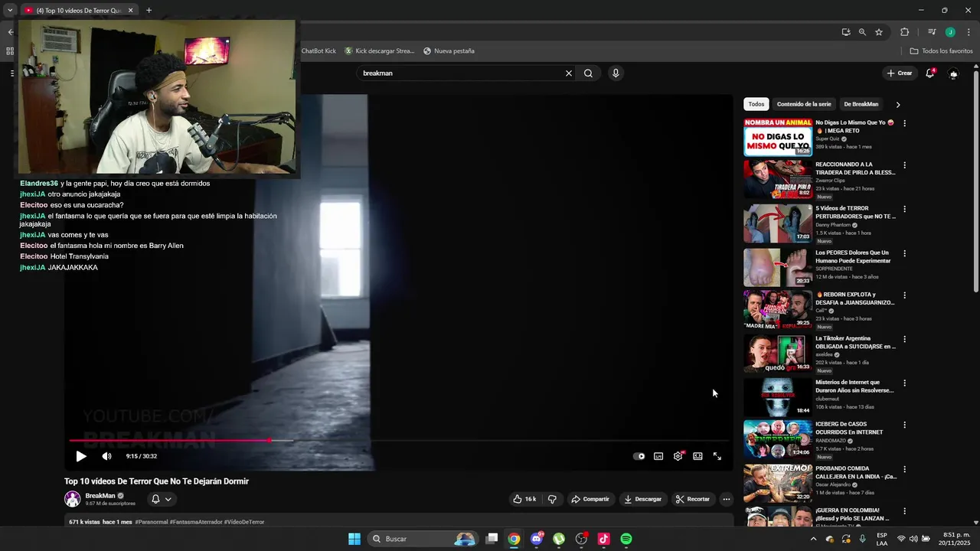Viewport: 980px width, 551px height.
Task: Open options for Reaccionando a la Tiradera video
Action: point(904,165)
